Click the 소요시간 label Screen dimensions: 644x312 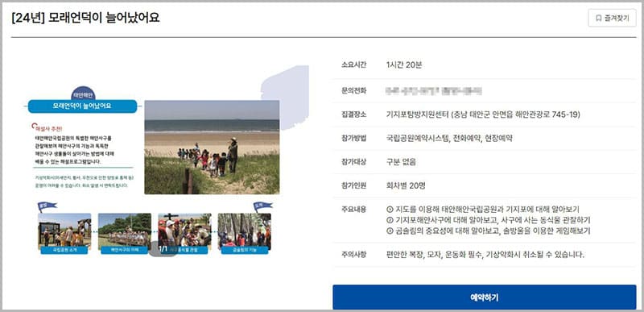pyautogui.click(x=353, y=65)
